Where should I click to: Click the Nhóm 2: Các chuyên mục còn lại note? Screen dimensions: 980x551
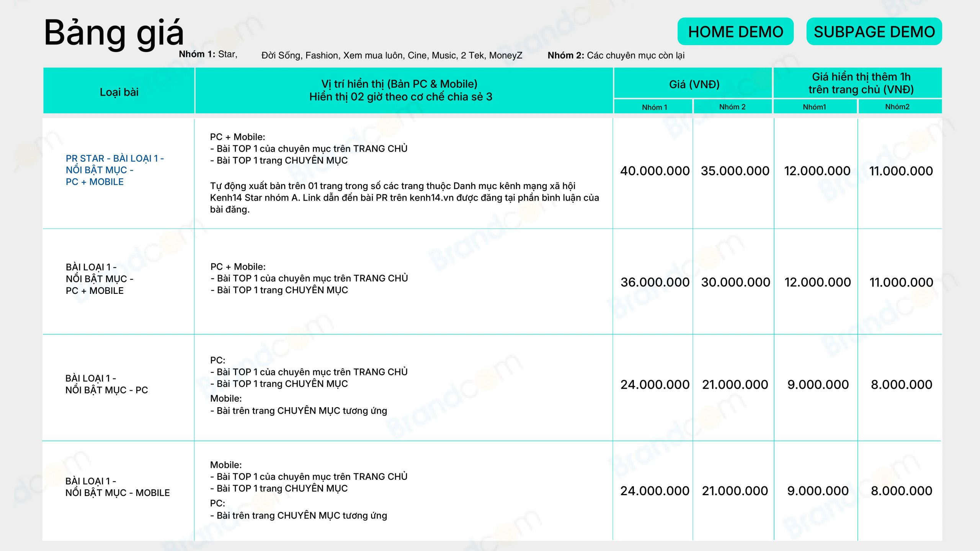pos(616,55)
